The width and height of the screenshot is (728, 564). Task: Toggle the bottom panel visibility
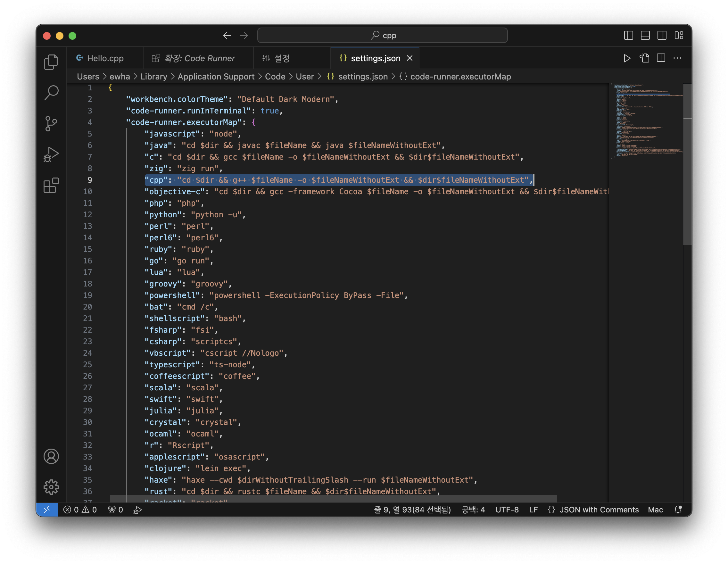point(645,35)
